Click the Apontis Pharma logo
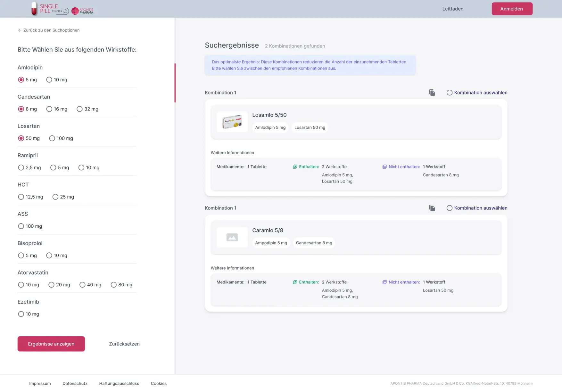This screenshot has height=392, width=562. [x=82, y=11]
